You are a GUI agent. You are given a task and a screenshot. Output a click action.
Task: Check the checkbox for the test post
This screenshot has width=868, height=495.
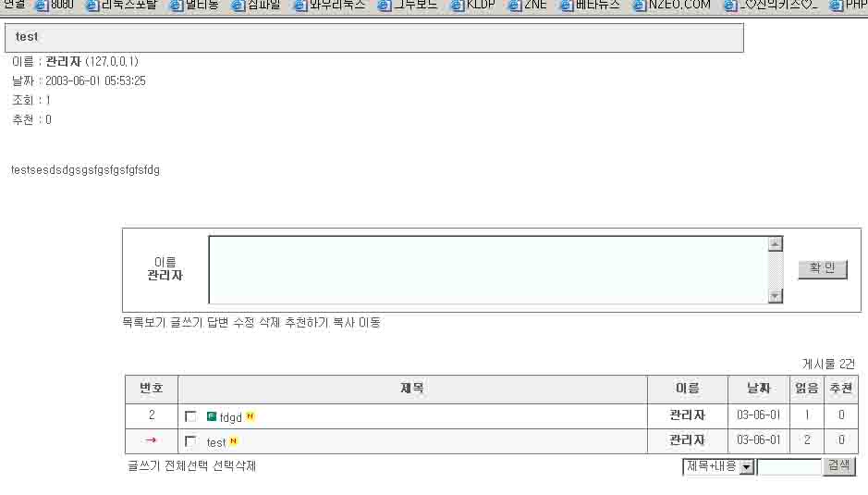(x=190, y=442)
